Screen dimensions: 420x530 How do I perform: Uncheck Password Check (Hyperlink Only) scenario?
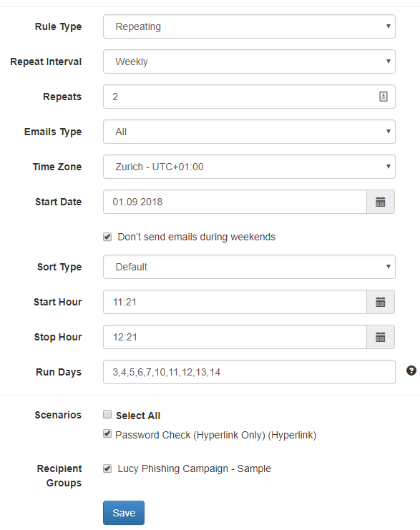[x=107, y=433]
